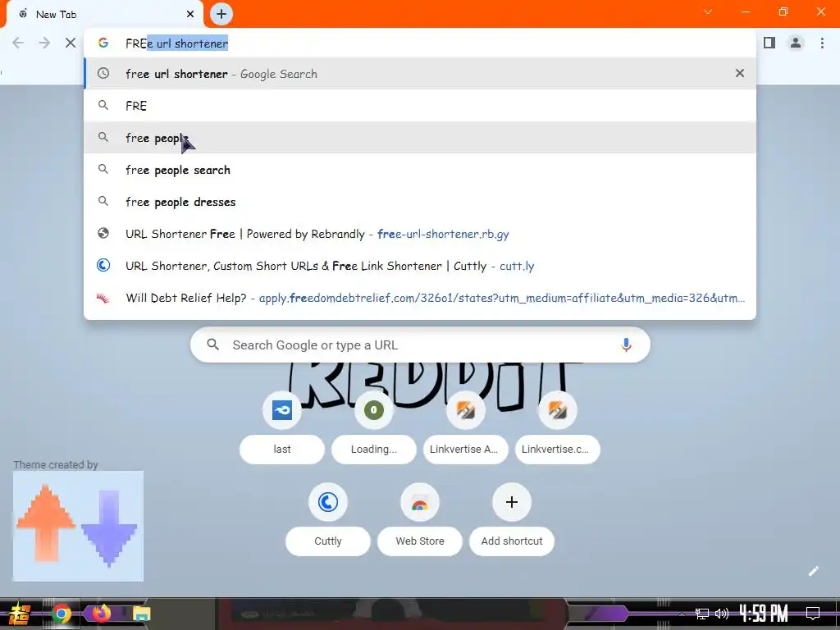The image size is (840, 630).
Task: Open the Linkvertise.c... shortcut icon
Action: click(557, 410)
